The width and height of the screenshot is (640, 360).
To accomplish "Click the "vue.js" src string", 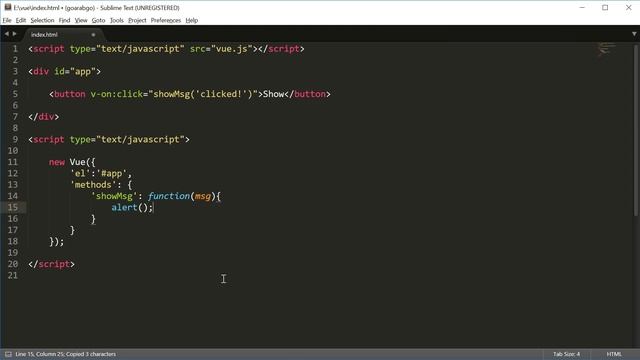I will click(232, 49).
